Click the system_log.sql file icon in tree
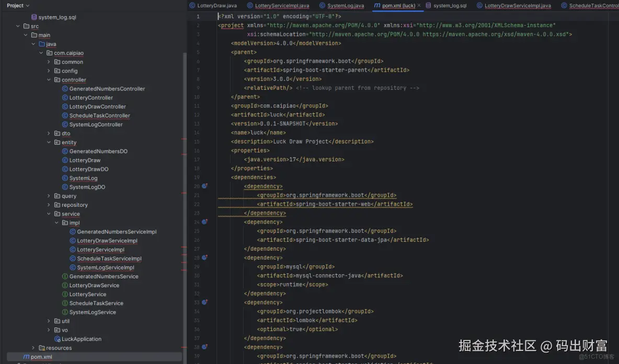This screenshot has height=364, width=619. [x=34, y=17]
